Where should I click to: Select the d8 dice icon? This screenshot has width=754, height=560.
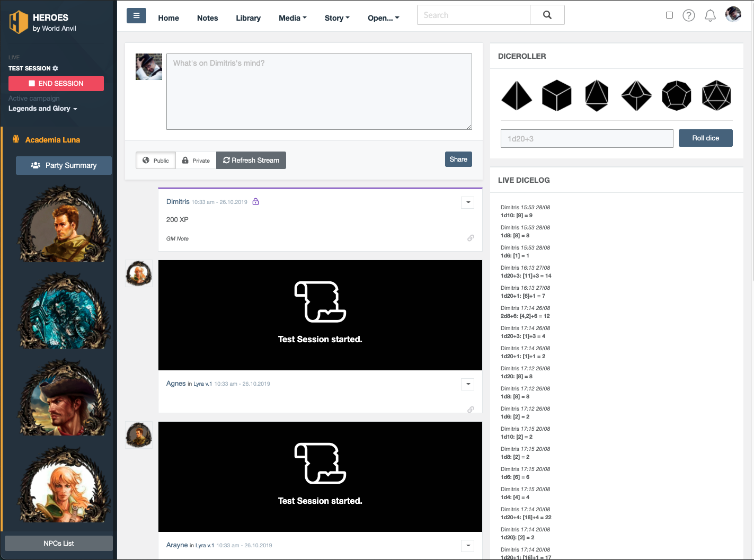(597, 96)
